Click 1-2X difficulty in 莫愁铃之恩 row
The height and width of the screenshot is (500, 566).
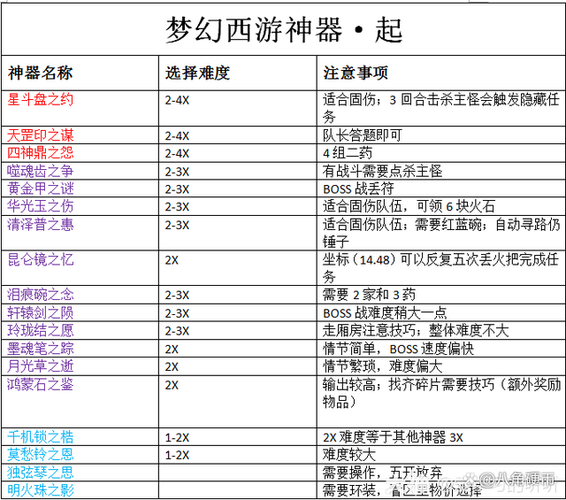pos(177,455)
